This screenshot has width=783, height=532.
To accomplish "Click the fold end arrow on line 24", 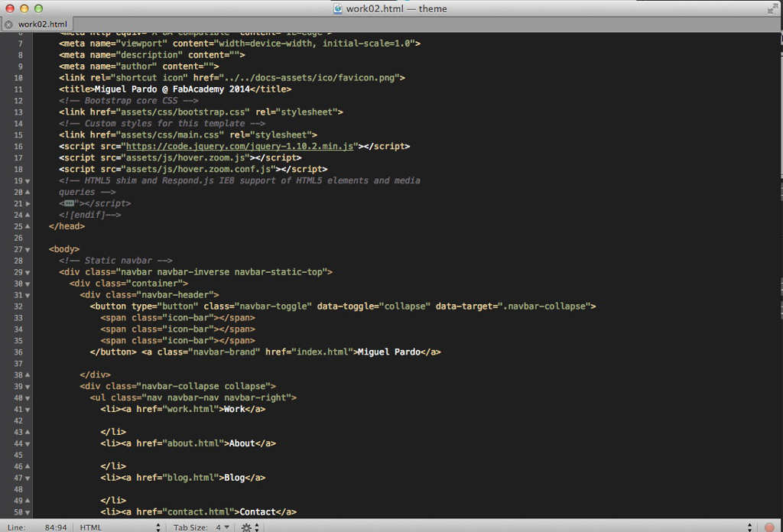I will point(28,215).
